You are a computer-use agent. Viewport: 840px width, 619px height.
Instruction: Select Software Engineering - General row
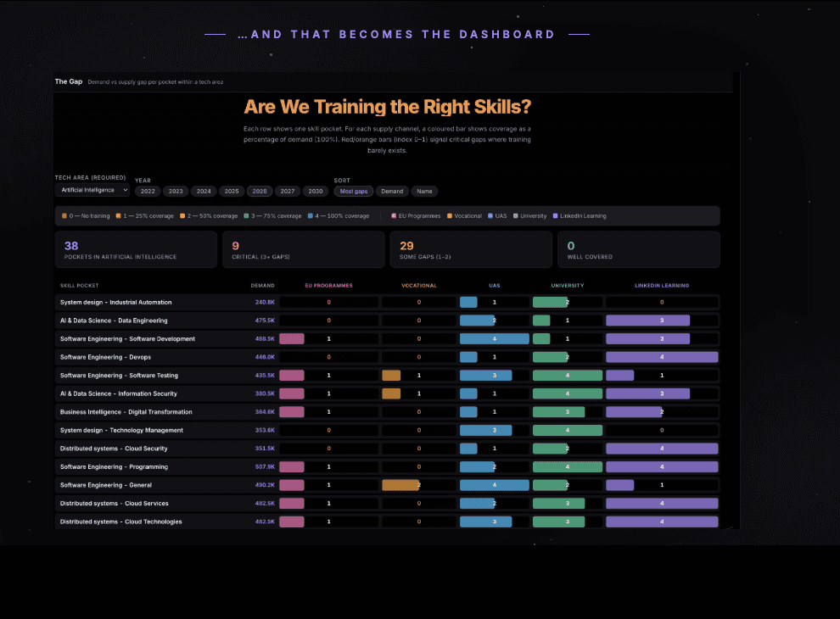387,484
